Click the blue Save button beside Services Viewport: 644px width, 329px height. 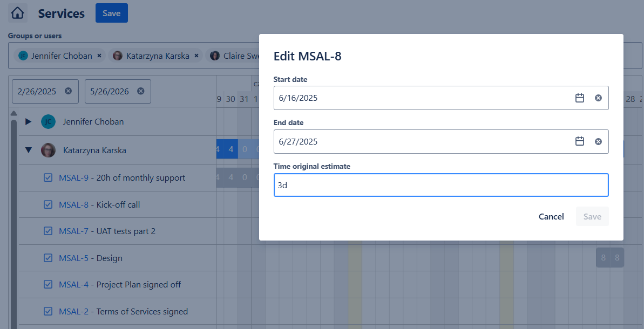111,13
